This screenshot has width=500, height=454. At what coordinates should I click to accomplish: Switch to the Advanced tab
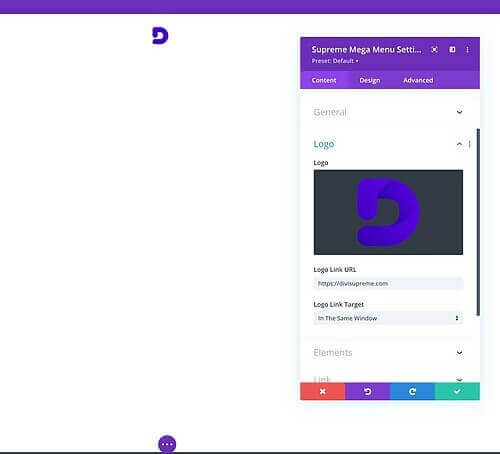(418, 80)
